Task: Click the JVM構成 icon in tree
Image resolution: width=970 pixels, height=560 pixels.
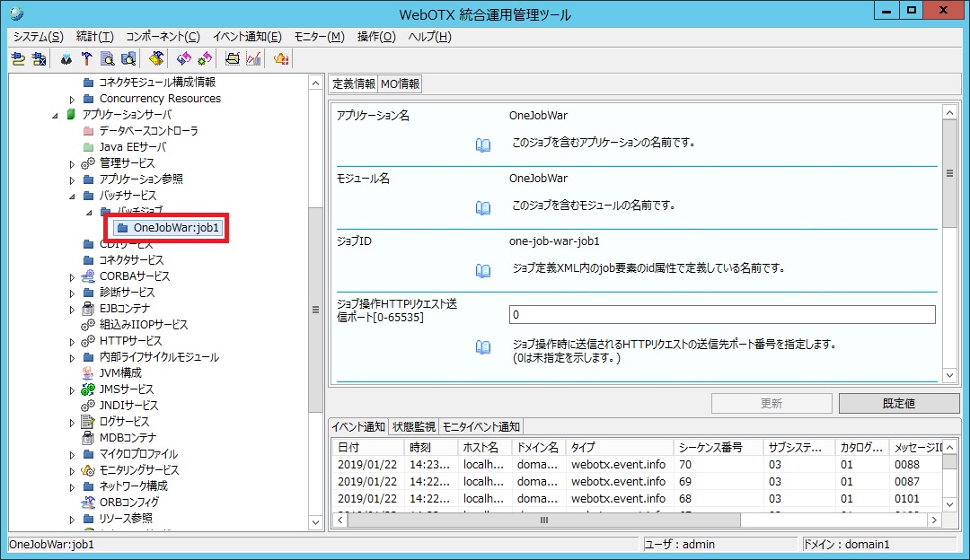Action: pos(88,373)
